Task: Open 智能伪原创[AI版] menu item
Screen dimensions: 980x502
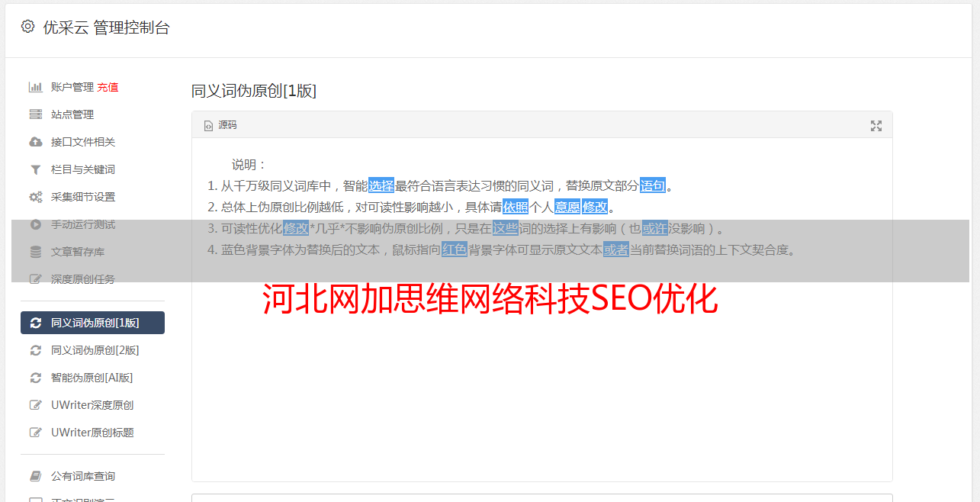Action: [x=92, y=378]
